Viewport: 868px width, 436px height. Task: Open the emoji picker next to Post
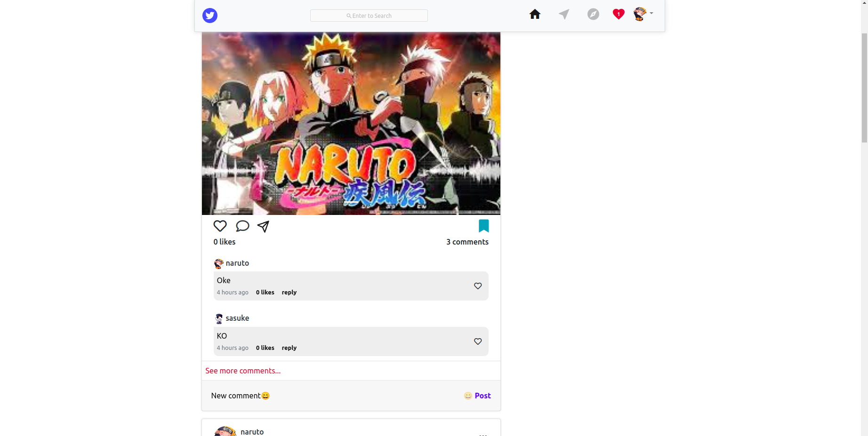click(468, 396)
